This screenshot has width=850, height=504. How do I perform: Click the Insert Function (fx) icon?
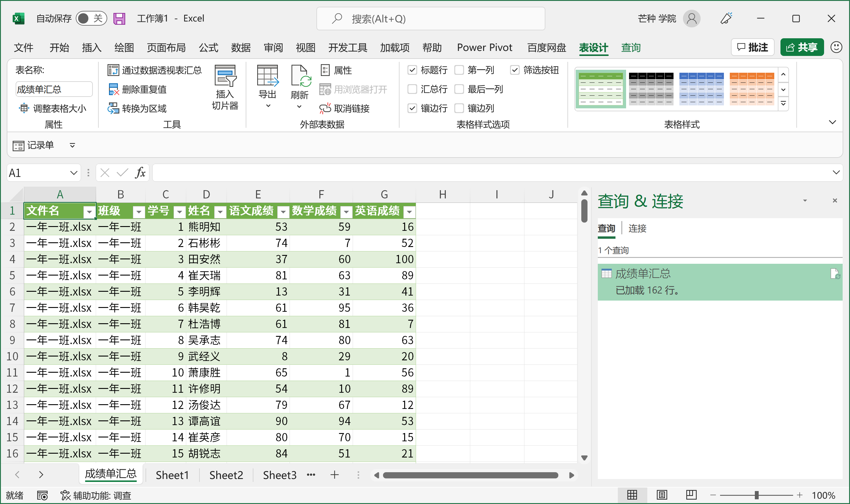point(140,173)
